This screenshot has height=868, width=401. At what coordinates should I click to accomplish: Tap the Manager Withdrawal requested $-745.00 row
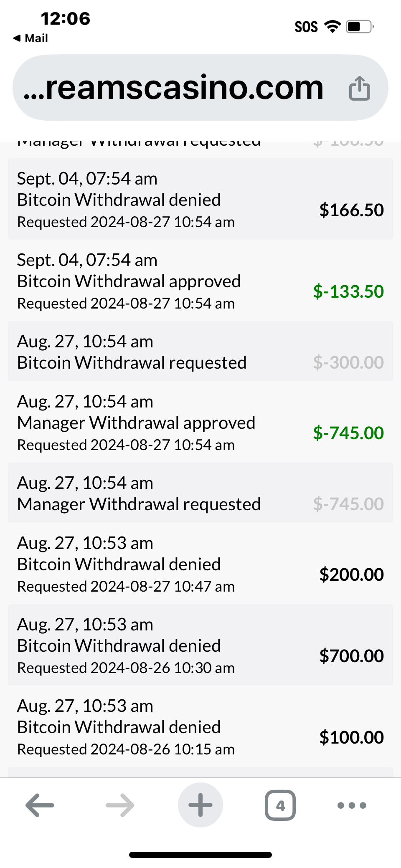click(200, 493)
